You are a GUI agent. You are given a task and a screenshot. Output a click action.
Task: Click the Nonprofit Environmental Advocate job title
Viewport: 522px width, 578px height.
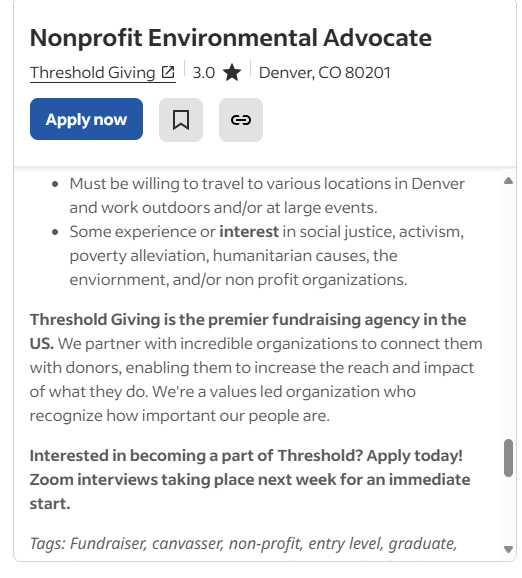tap(231, 38)
